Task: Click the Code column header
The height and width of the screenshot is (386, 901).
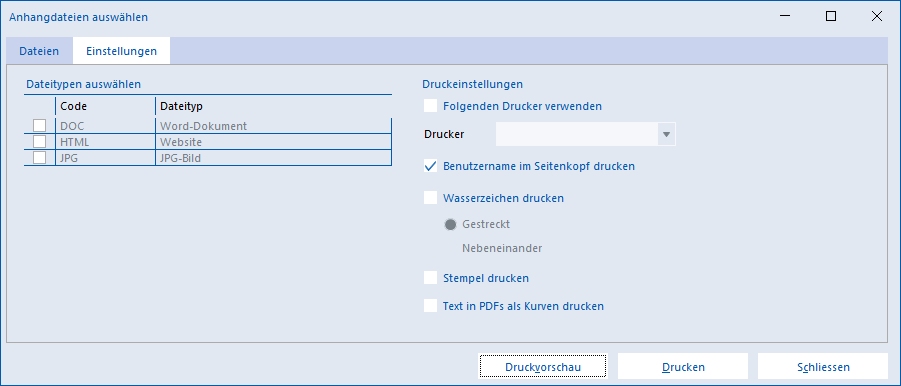Action: 106,106
